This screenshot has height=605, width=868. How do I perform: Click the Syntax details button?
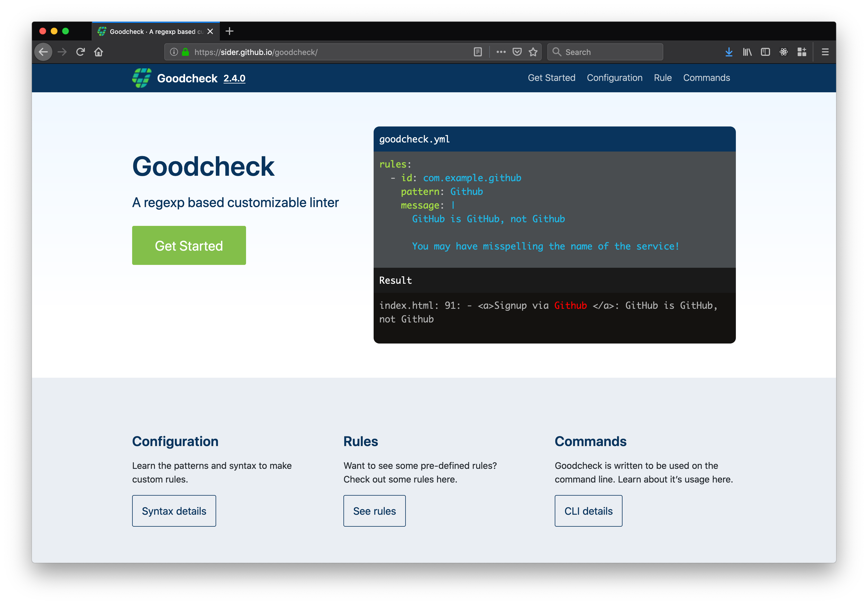tap(174, 511)
